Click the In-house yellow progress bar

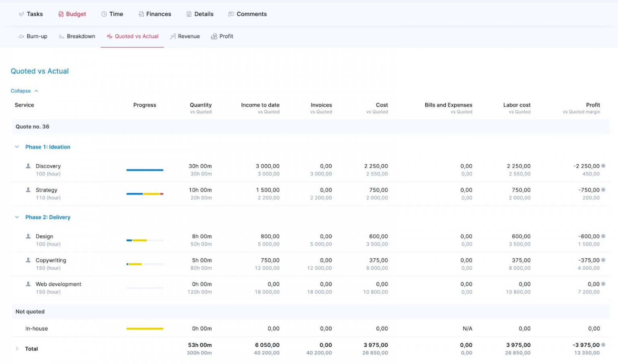pyautogui.click(x=145, y=328)
